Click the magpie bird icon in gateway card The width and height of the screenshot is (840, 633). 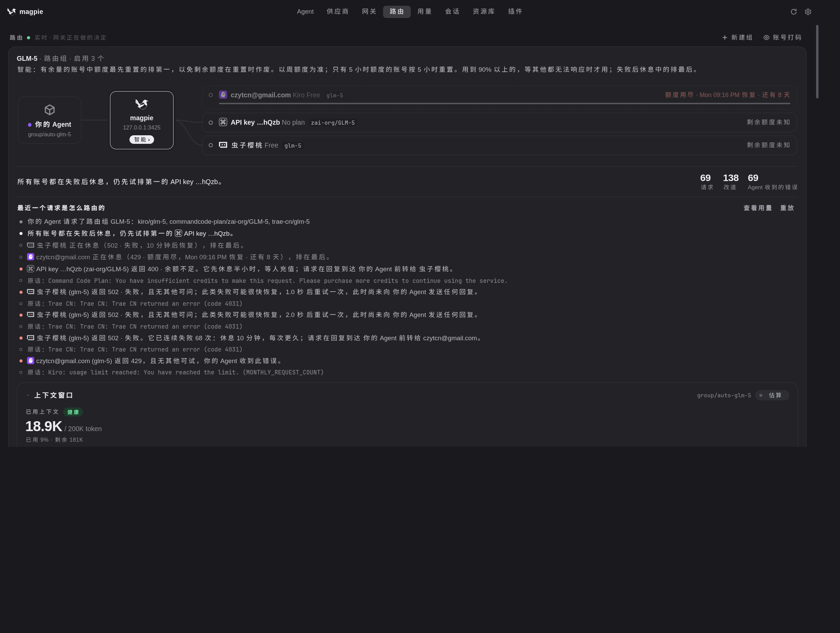pyautogui.click(x=142, y=104)
